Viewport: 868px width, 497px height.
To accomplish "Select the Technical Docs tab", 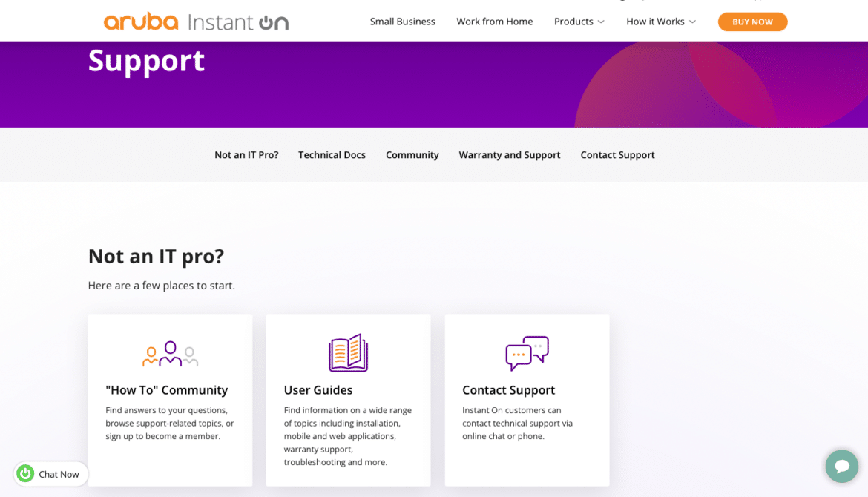I will point(332,155).
